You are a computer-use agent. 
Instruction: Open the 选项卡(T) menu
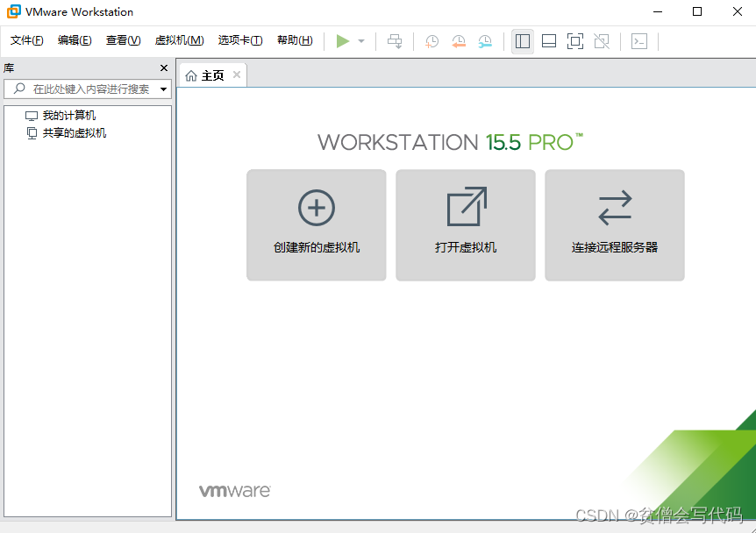[x=240, y=40]
